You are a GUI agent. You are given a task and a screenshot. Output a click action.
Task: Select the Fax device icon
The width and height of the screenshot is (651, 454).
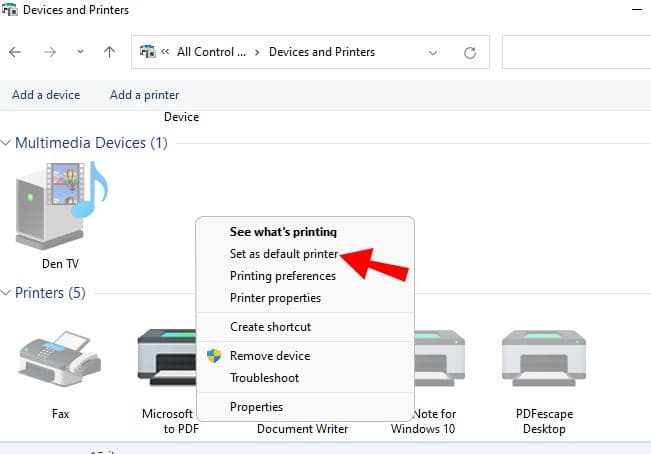point(60,359)
